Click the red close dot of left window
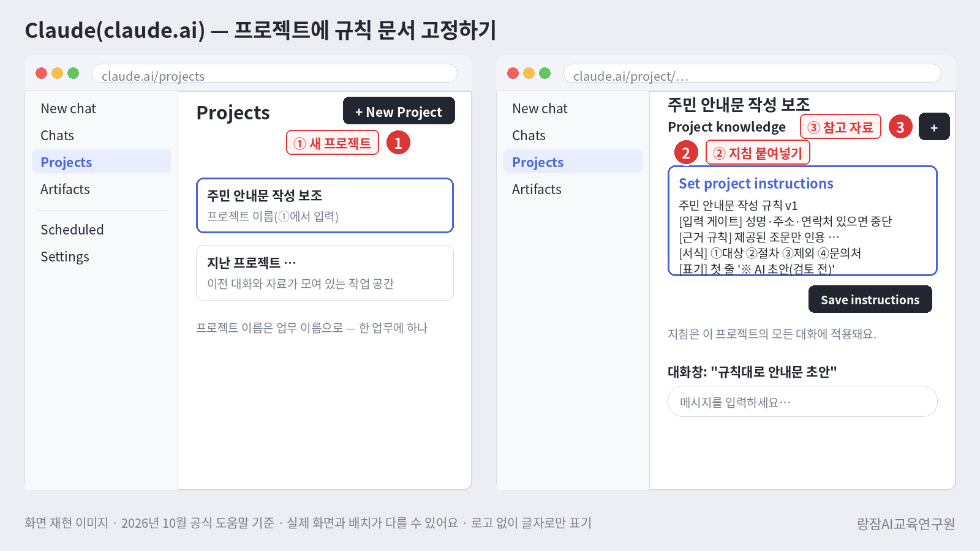 point(42,73)
